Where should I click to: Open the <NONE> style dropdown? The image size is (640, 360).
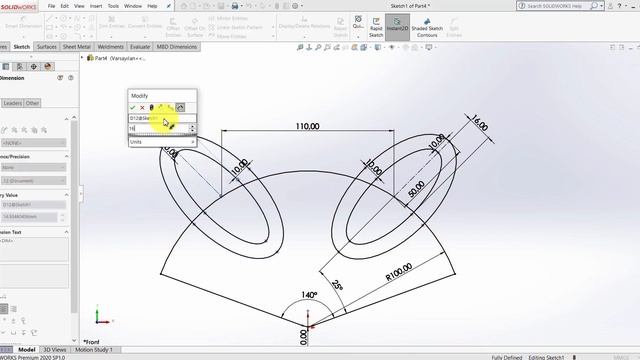click(33, 143)
